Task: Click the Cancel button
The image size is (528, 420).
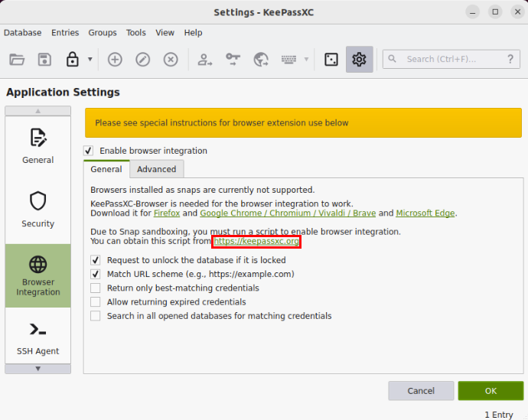Action: 421,391
